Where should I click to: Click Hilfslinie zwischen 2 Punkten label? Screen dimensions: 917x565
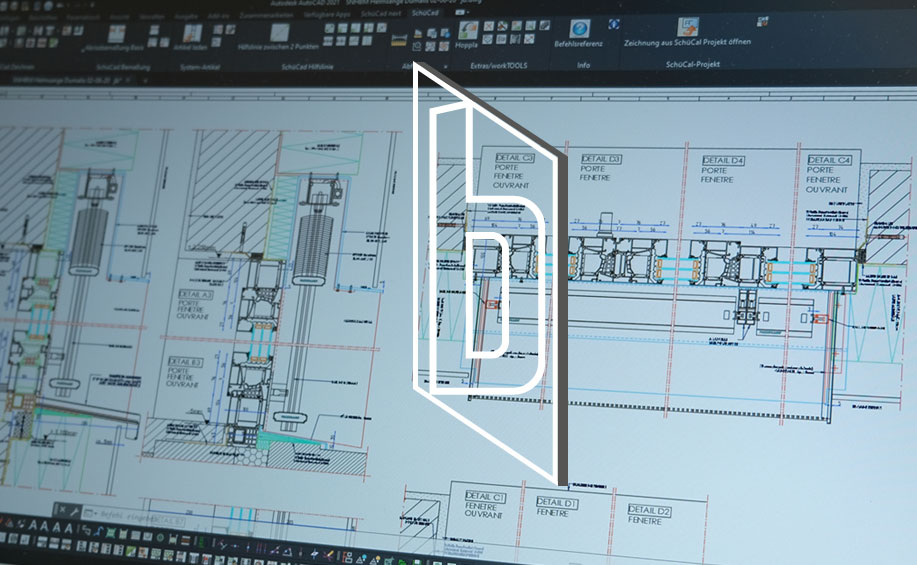(x=278, y=46)
